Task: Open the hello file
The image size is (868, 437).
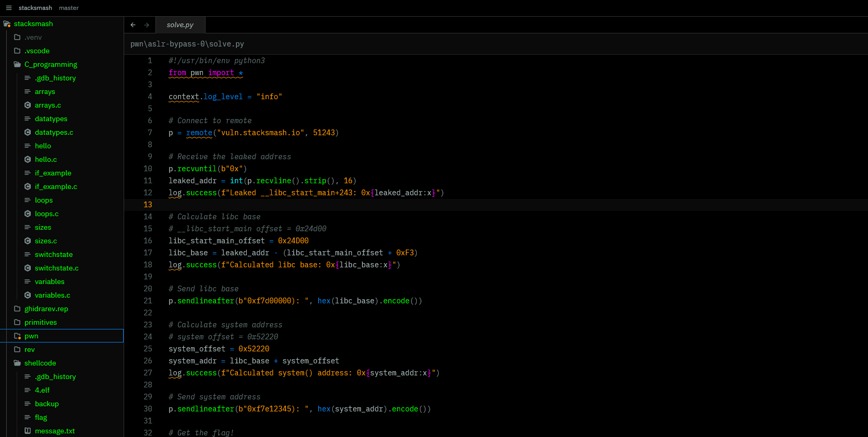Action: point(43,146)
